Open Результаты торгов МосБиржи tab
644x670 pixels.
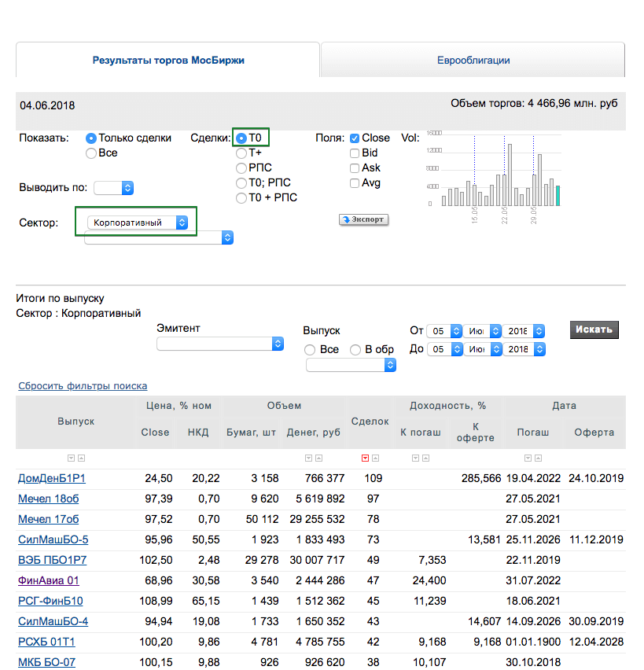pyautogui.click(x=168, y=61)
